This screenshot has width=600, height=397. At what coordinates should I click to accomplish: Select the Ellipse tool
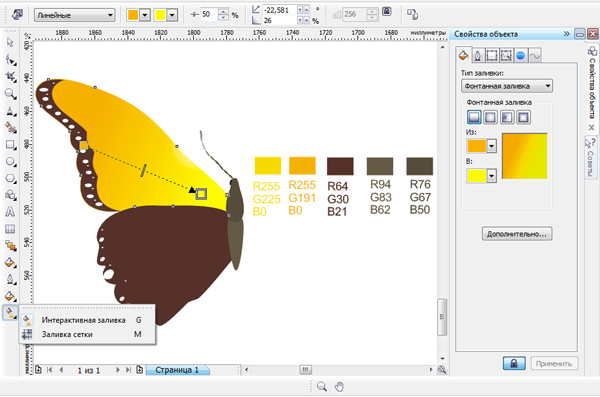pyautogui.click(x=10, y=162)
